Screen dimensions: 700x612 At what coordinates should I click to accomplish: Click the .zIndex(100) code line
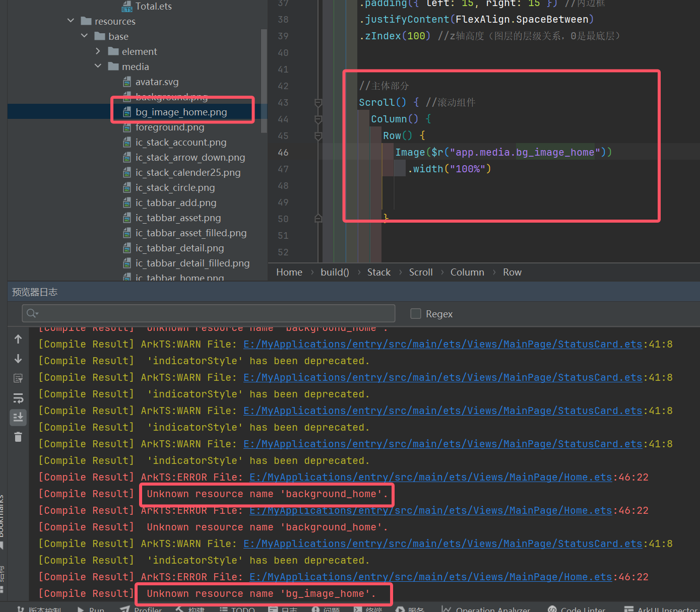tap(395, 36)
